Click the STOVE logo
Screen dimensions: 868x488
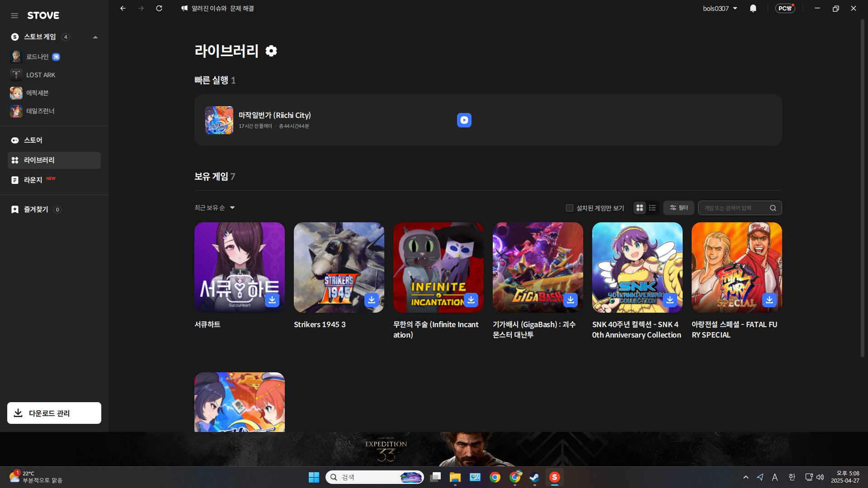(x=43, y=15)
